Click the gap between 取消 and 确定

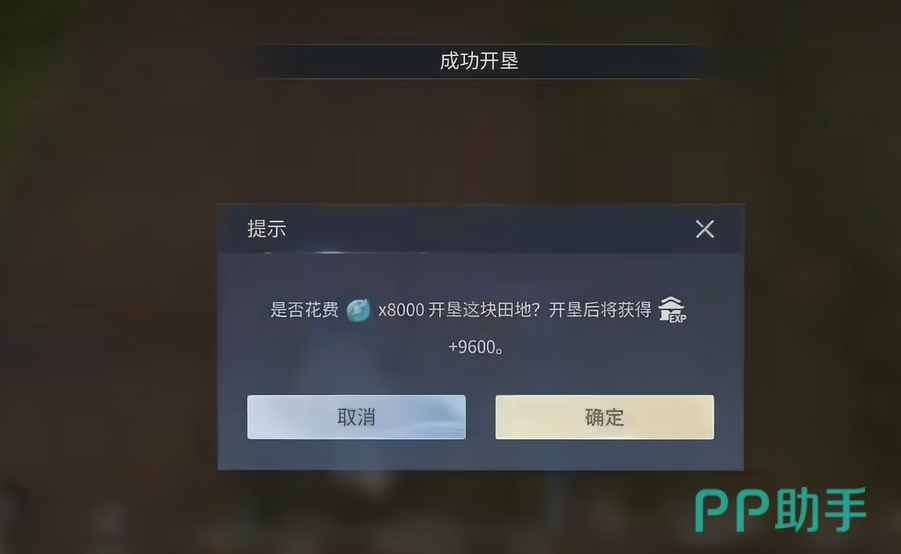click(x=481, y=417)
